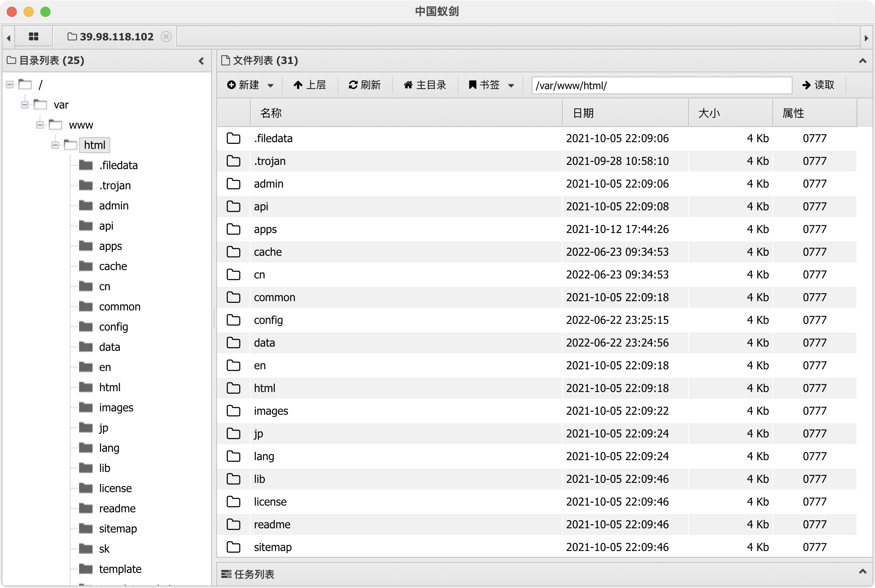Select template in the directory tree
Image resolution: width=875 pixels, height=588 pixels.
coord(120,569)
